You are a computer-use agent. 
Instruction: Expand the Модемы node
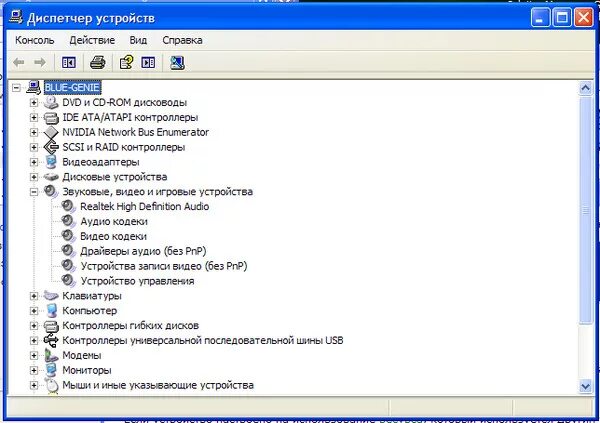click(x=34, y=355)
